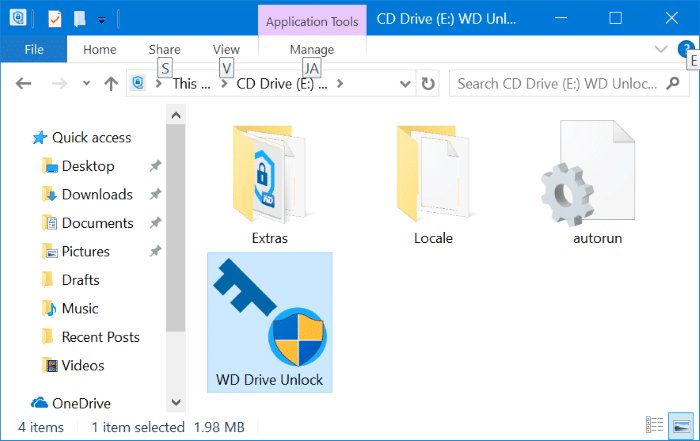Viewport: 700px width, 441px height.
Task: Click the drive icon in the title bar
Action: tap(18, 18)
